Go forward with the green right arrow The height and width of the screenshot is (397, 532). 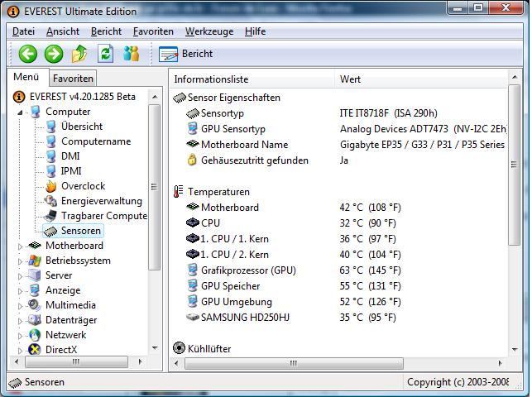tap(54, 54)
